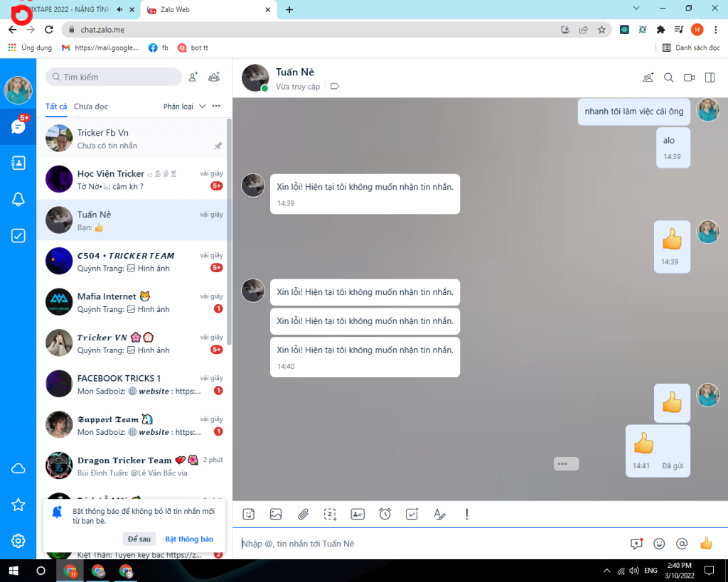Open the sticker picker

249,514
